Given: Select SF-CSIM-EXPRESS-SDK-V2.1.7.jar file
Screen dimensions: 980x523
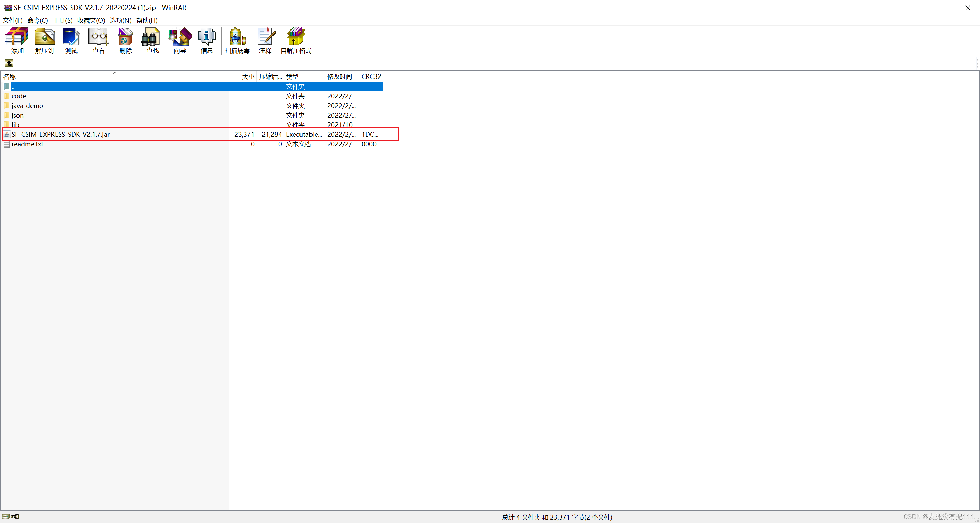Looking at the screenshot, I should (x=61, y=134).
